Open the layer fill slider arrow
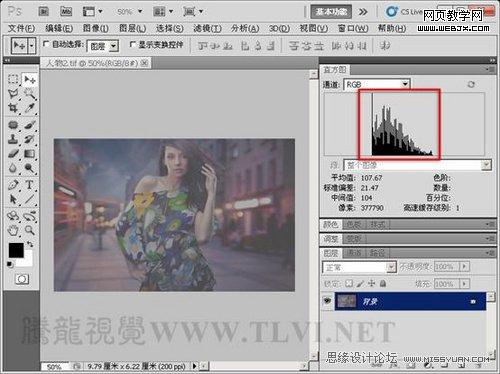The height and width of the screenshot is (374, 500). tap(464, 284)
